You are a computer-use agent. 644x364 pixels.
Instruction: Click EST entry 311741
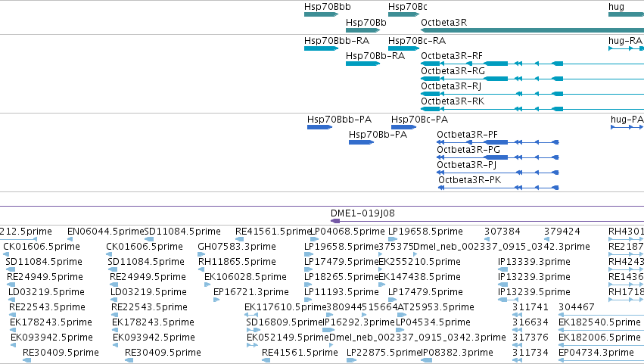(x=530, y=308)
